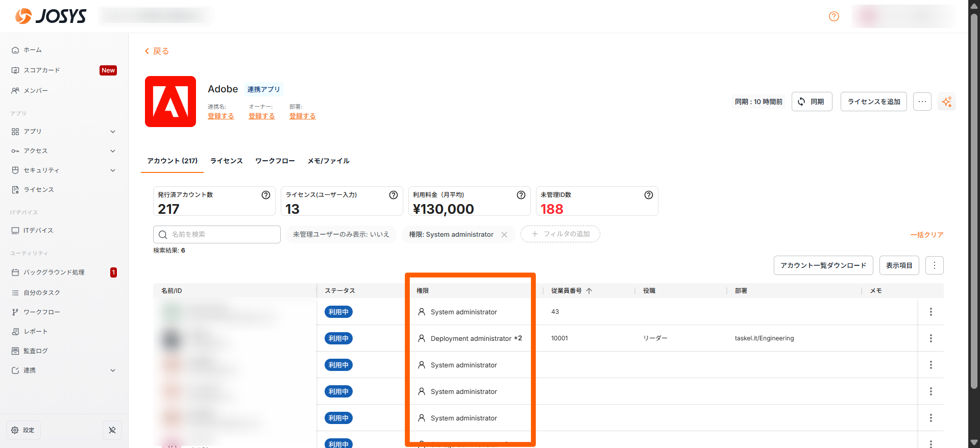Expand the セキュリティ sidebar section
This screenshot has width=980, height=448.
pyautogui.click(x=113, y=170)
